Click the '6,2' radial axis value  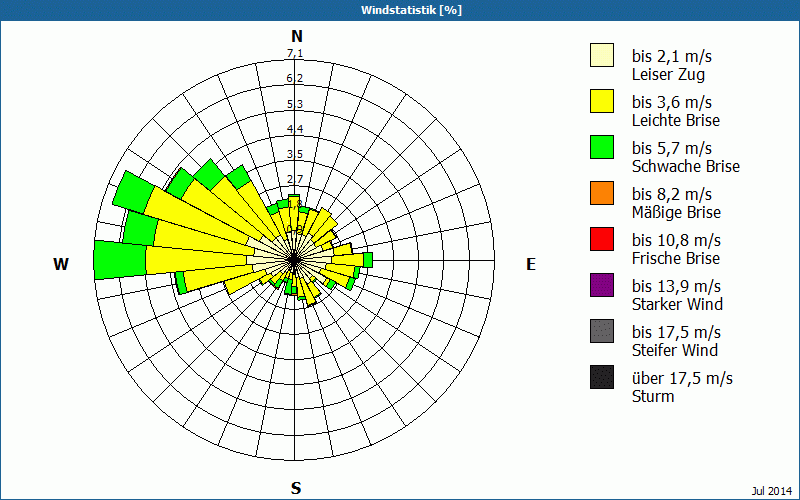point(295,79)
